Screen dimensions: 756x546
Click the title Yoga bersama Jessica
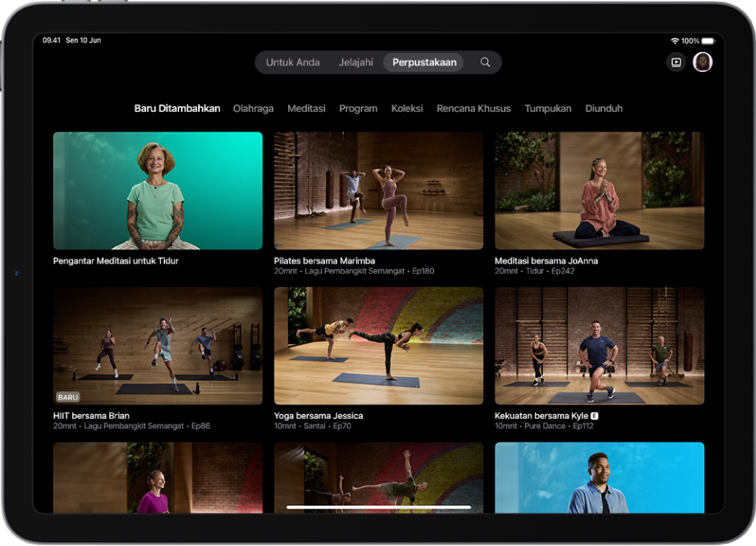pos(318,415)
